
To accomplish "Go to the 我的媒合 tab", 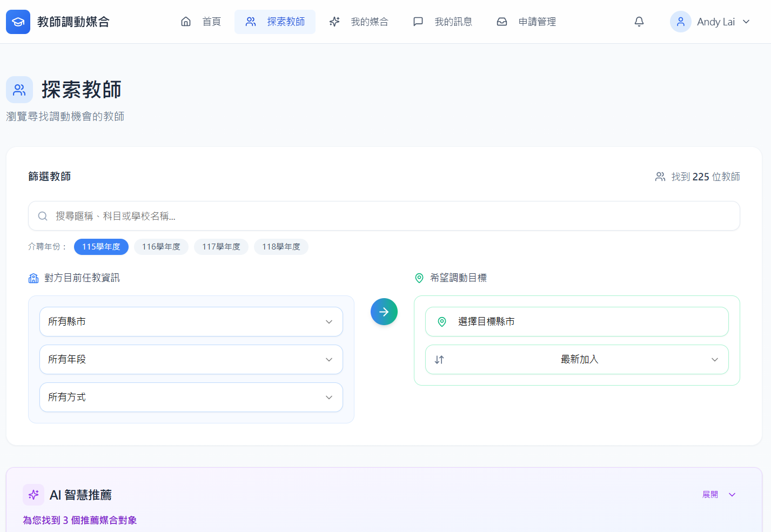I will 359,22.
